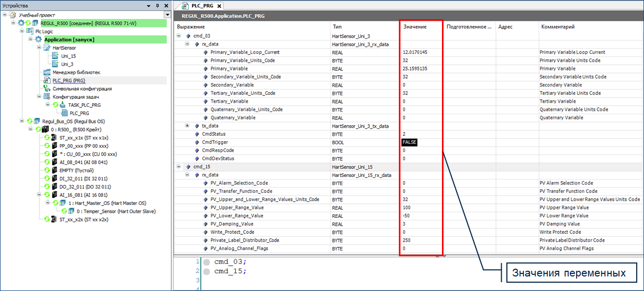
Task: Click the HartSensor folder icon
Action: pyautogui.click(x=47, y=48)
